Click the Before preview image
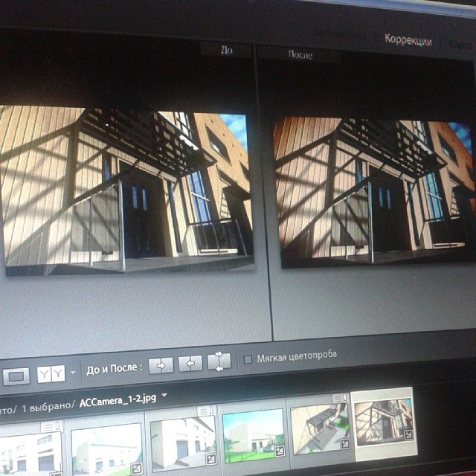Image resolution: width=476 pixels, height=476 pixels. click(127, 190)
